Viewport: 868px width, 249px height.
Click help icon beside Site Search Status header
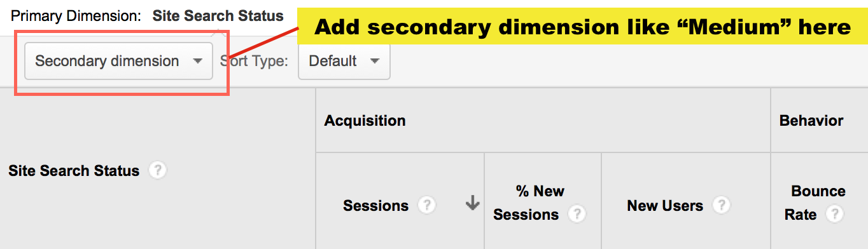coord(158,170)
